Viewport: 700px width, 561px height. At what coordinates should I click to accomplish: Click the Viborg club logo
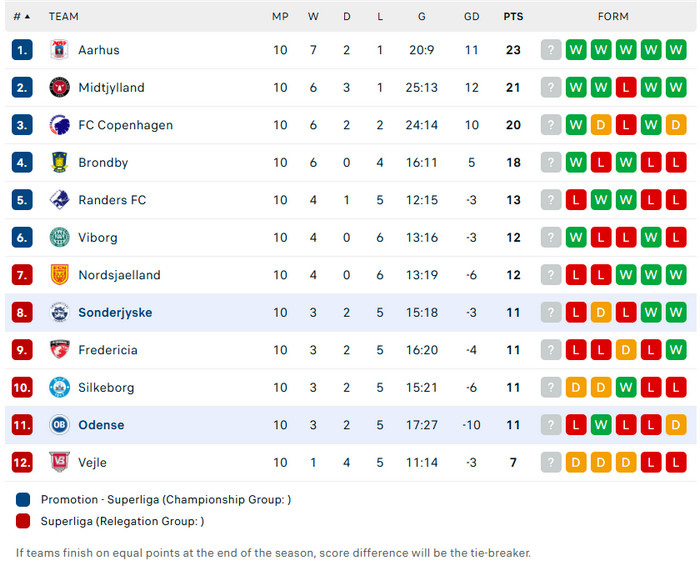click(x=60, y=238)
